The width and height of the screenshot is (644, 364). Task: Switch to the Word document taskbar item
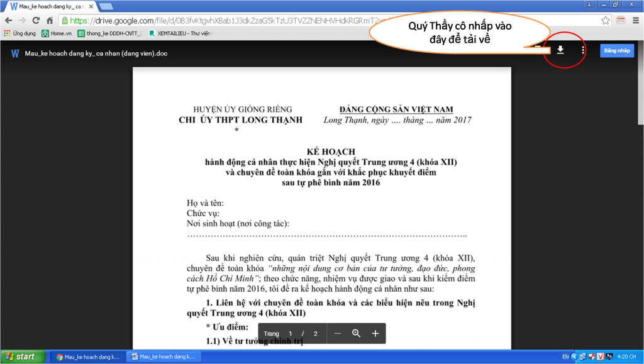[x=162, y=356]
